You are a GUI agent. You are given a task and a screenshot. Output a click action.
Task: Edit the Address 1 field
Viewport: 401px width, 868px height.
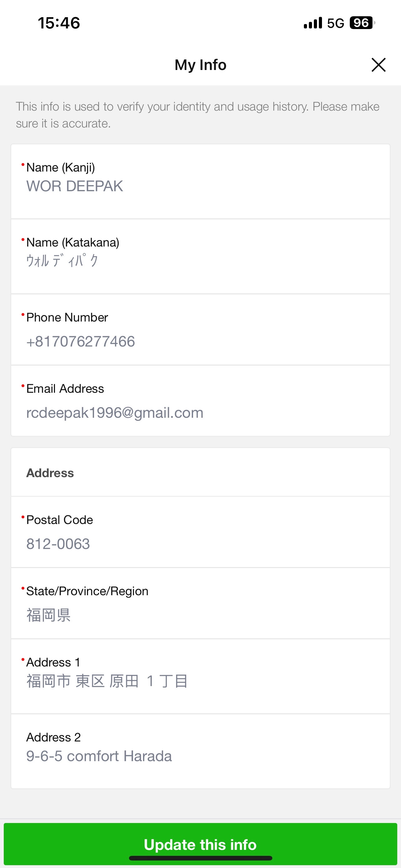[x=200, y=676]
